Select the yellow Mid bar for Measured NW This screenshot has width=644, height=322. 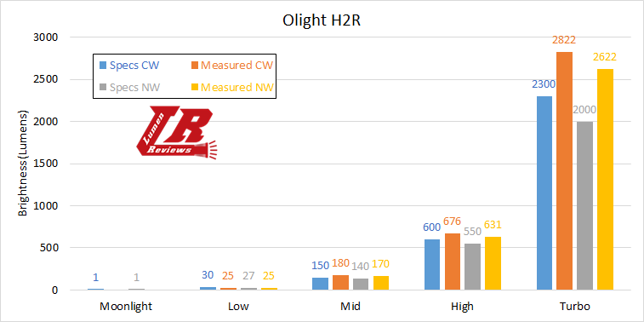click(x=381, y=283)
